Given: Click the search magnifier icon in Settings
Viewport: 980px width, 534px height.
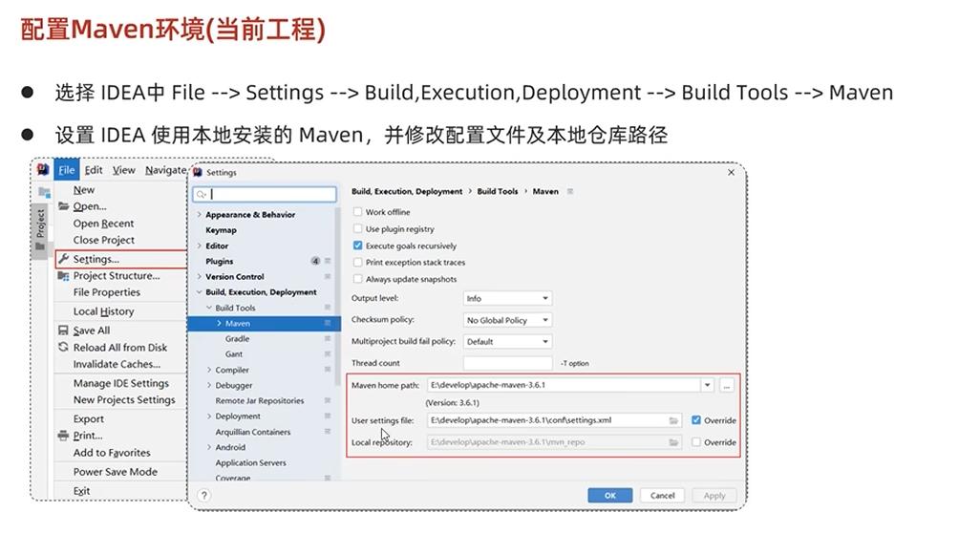Looking at the screenshot, I should [202, 195].
